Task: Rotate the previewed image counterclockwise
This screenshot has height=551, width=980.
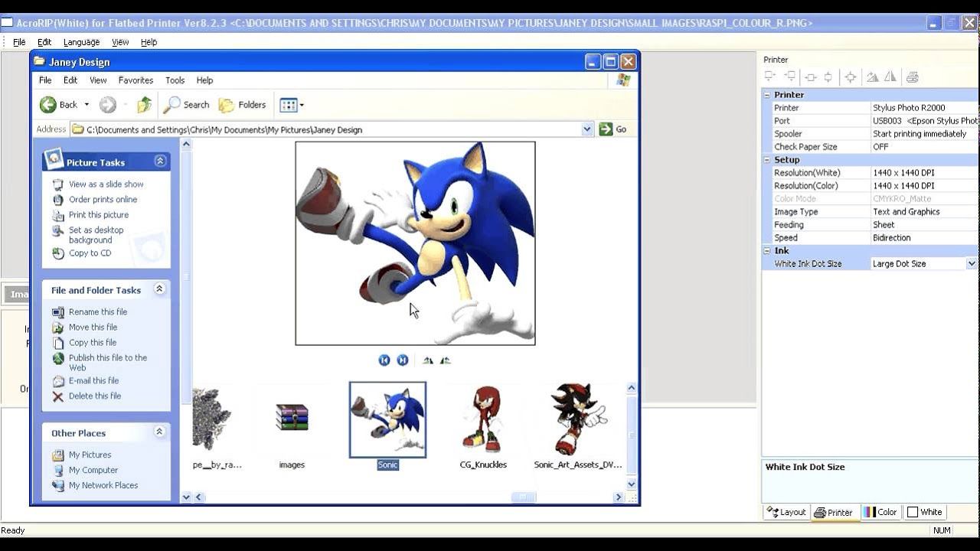Action: click(x=446, y=360)
